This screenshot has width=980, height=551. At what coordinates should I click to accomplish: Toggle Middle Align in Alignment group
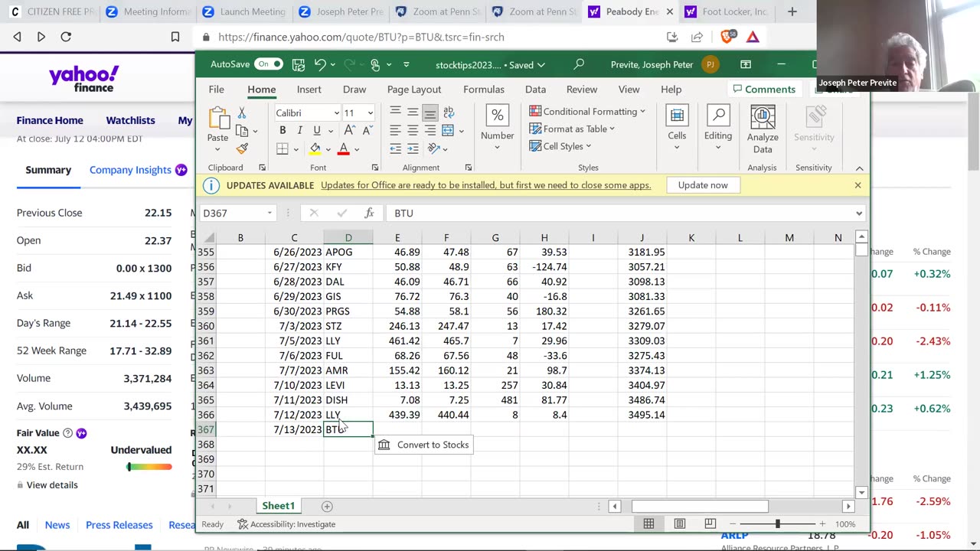point(413,112)
